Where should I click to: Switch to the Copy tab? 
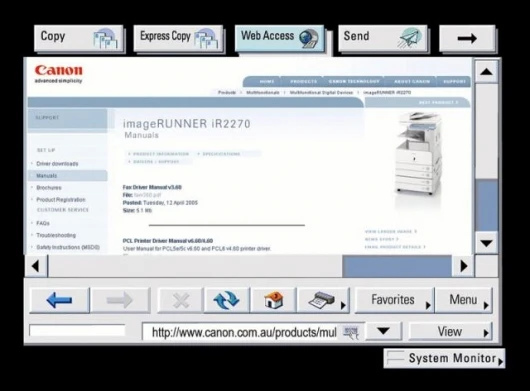[79, 38]
